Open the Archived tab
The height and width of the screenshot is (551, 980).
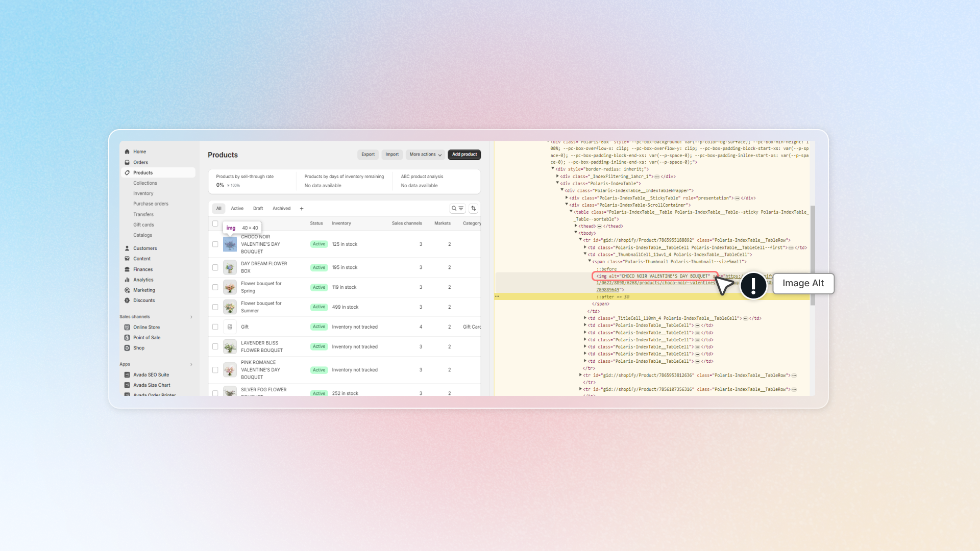pyautogui.click(x=281, y=208)
